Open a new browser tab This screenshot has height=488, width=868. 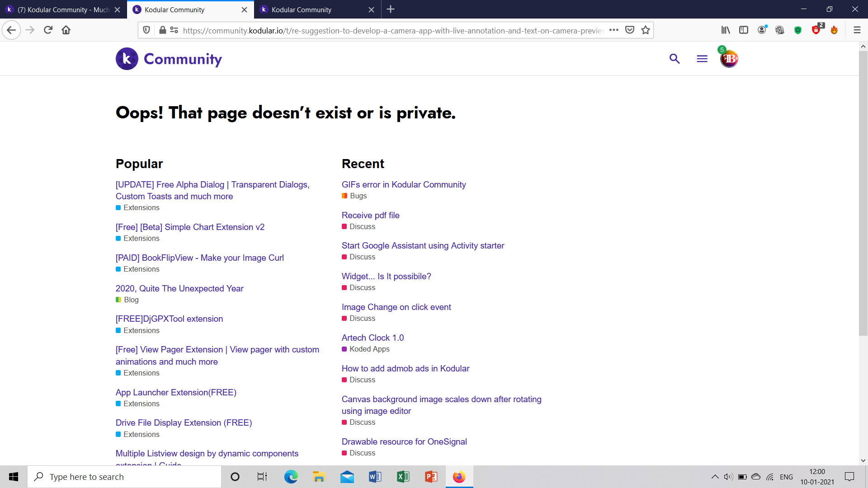391,9
